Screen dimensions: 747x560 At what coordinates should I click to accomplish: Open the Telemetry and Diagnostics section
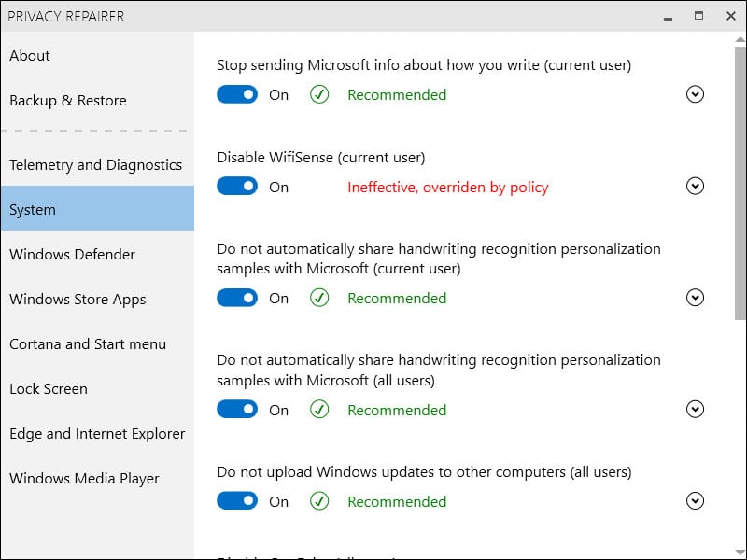[97, 165]
